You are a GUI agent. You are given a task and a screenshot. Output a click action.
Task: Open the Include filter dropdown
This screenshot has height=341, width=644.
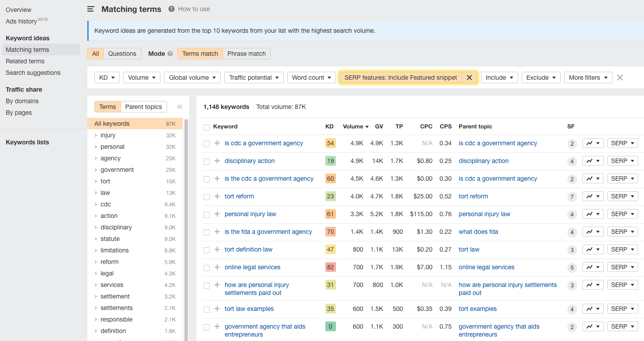tap(499, 77)
